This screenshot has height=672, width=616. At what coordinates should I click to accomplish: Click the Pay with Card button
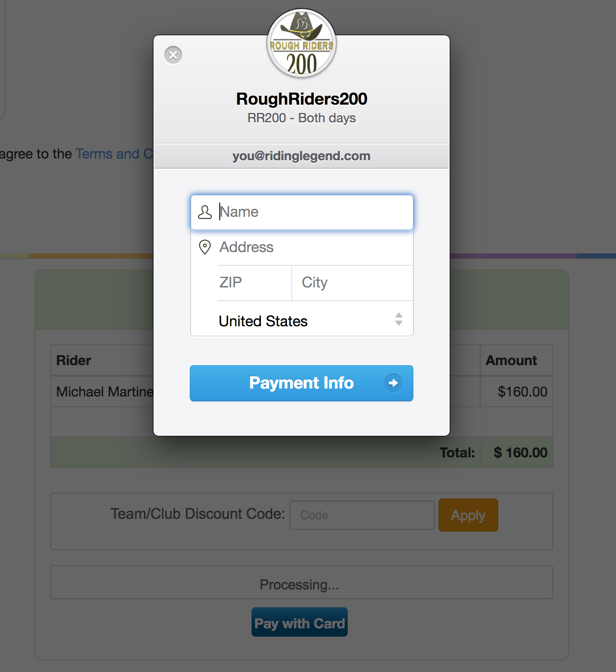[x=300, y=623]
